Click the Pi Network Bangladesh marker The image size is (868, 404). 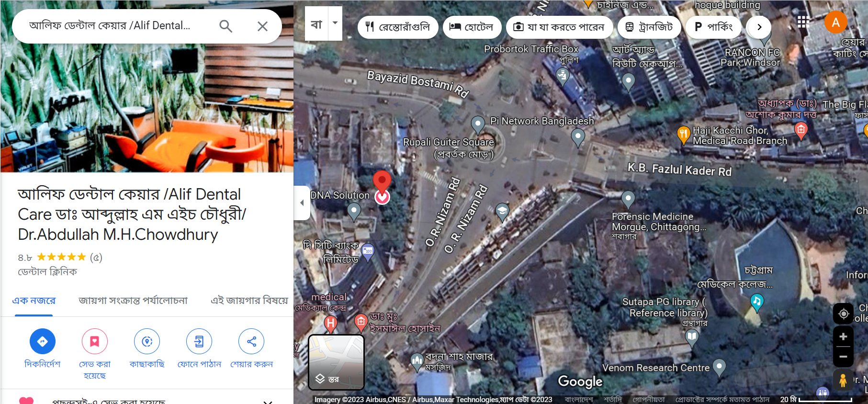(x=578, y=137)
